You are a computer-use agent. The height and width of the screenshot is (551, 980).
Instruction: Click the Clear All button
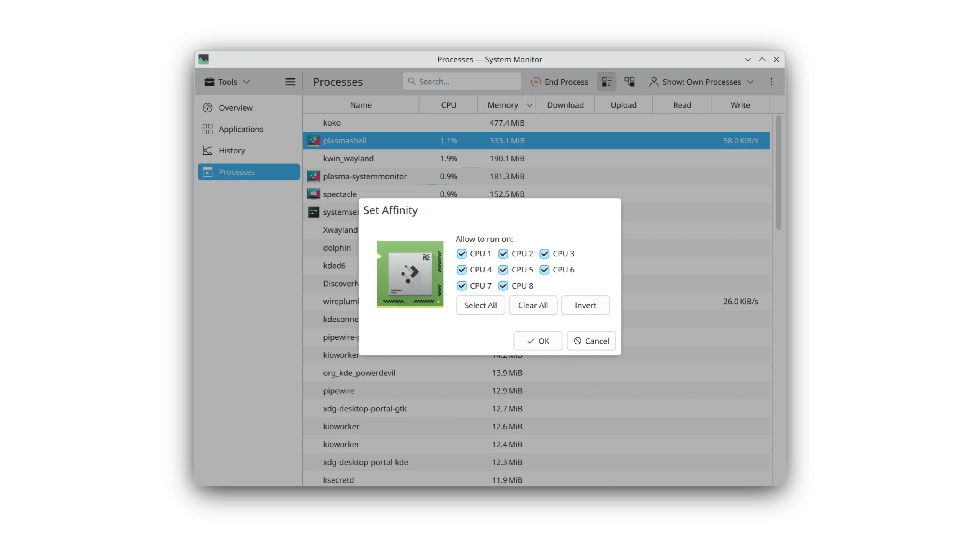[x=533, y=305]
